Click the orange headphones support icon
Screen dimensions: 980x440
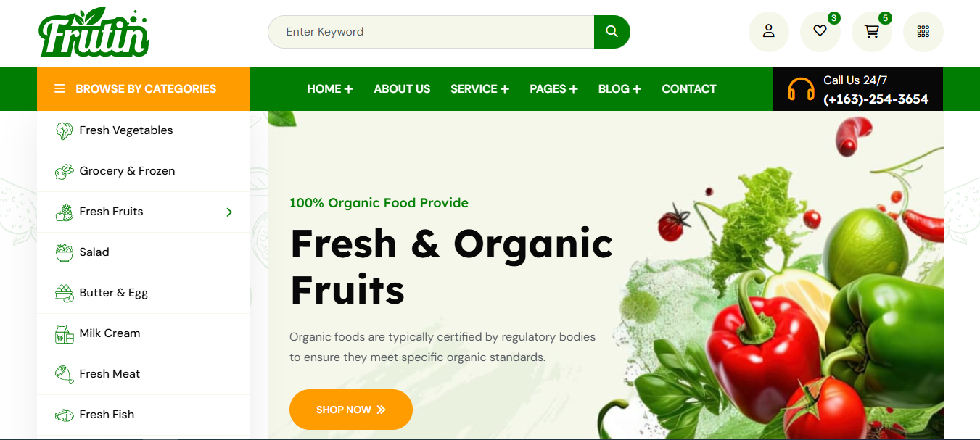click(801, 90)
